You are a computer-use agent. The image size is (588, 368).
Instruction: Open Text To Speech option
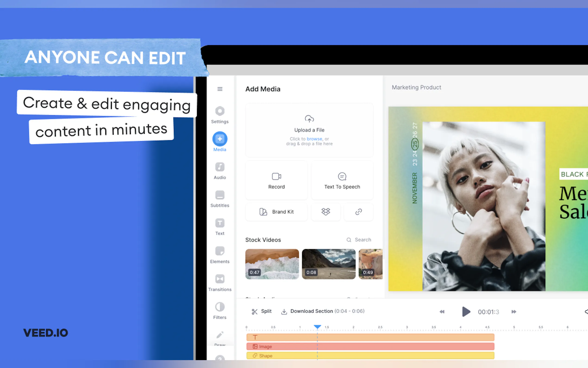coord(342,180)
